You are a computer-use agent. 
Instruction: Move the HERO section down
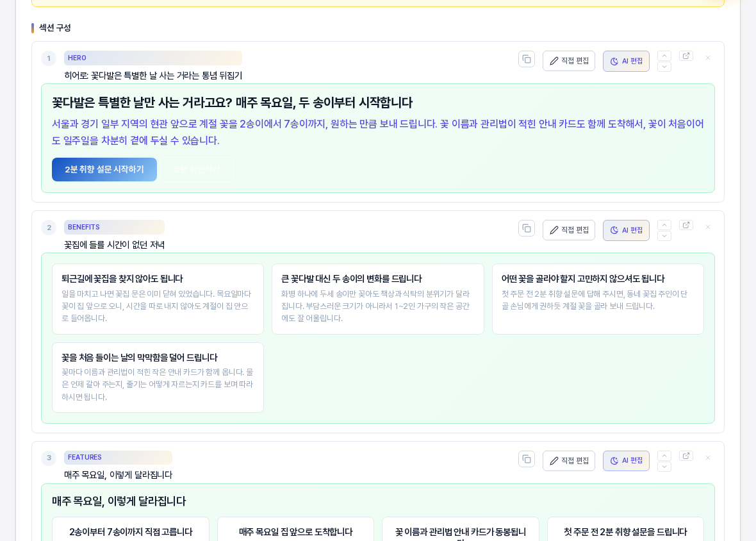(664, 67)
